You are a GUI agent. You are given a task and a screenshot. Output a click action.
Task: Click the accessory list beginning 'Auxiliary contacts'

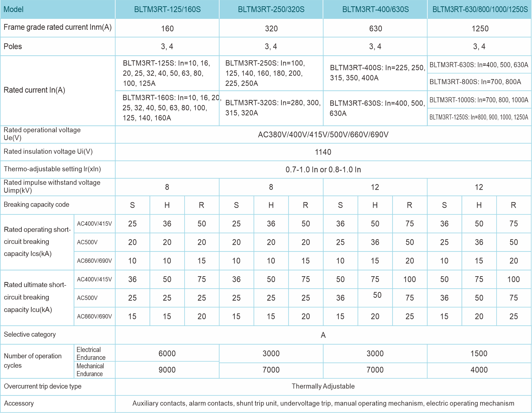(323, 404)
